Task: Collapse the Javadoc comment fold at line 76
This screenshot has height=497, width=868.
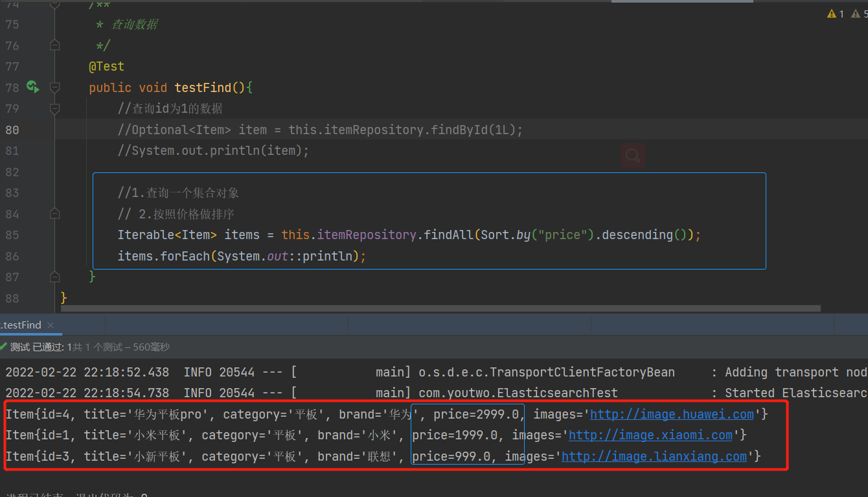Action: 54,45
